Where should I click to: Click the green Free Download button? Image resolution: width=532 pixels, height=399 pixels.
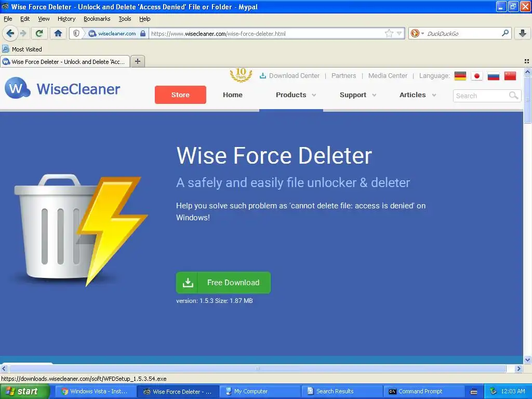(223, 283)
